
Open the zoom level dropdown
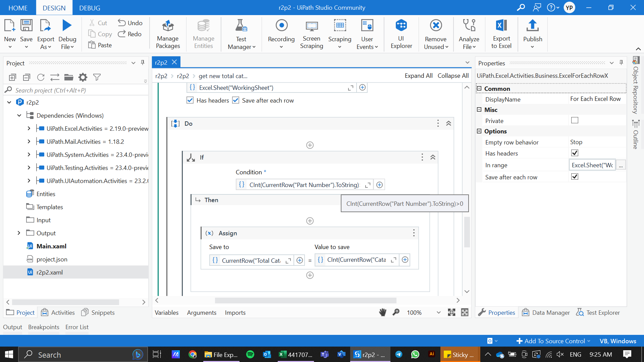tap(438, 312)
